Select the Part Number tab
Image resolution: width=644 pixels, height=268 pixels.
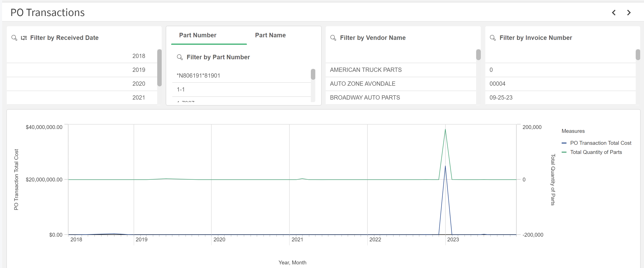197,35
